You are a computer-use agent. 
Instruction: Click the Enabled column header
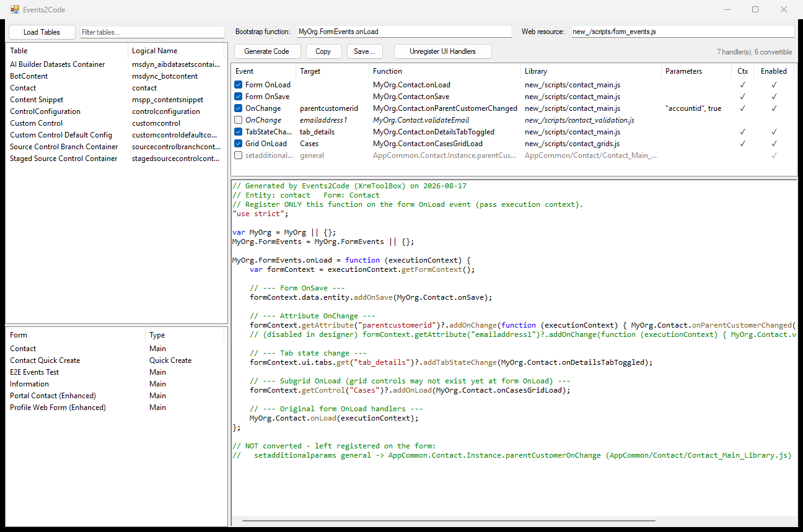[x=774, y=71]
